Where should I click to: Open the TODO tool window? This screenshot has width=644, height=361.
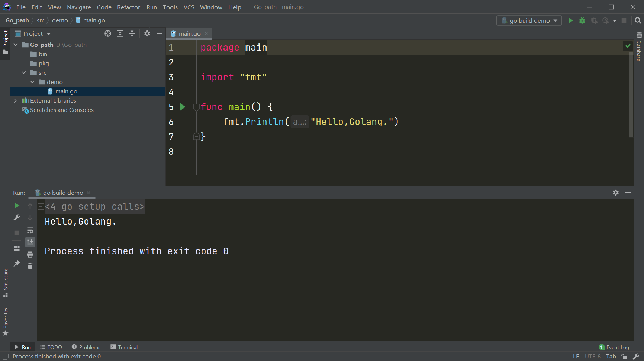(51, 347)
